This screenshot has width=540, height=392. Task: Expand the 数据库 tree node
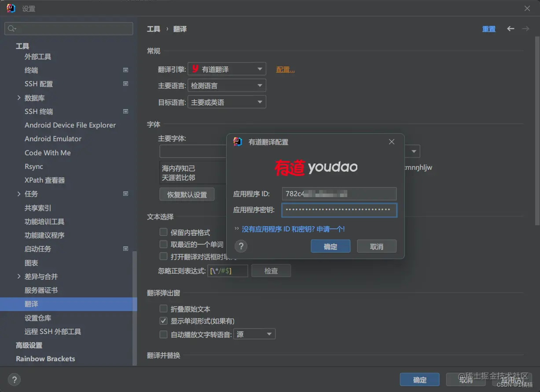(18, 97)
